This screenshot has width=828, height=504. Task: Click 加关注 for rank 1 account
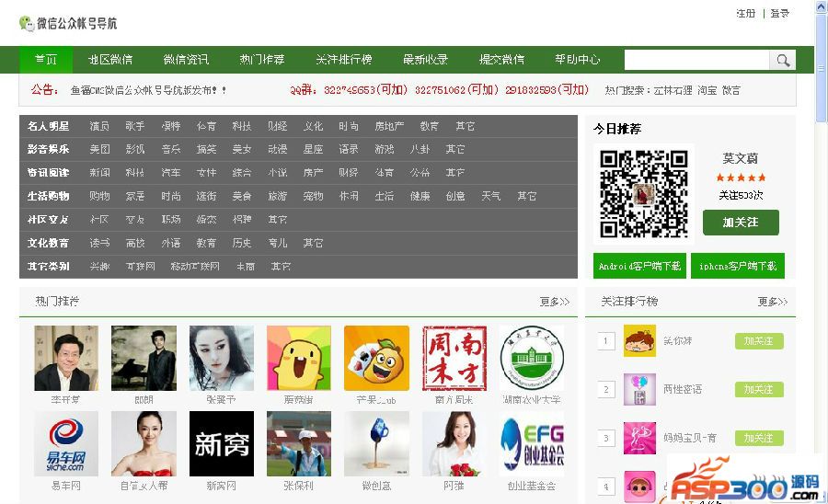[759, 341]
